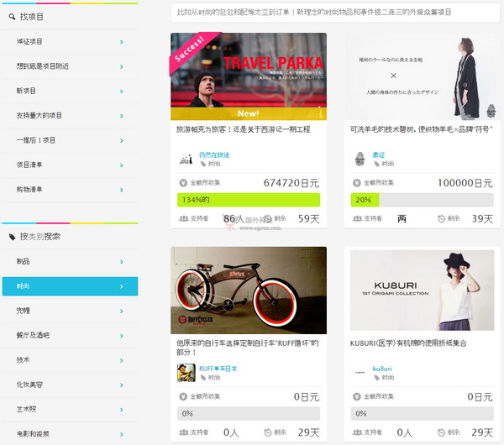This screenshot has height=445, width=504.
Task: Open the 支持量大的项目 menu item
Action: [70, 116]
